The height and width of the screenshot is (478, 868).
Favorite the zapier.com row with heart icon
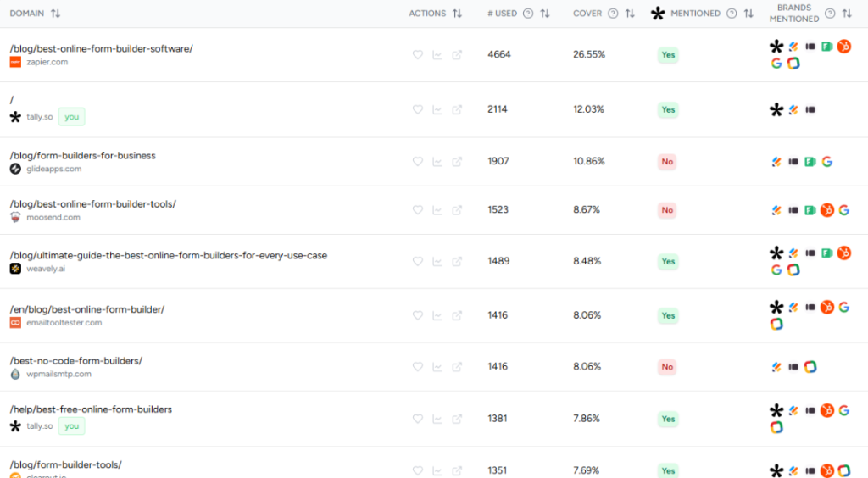click(x=417, y=55)
